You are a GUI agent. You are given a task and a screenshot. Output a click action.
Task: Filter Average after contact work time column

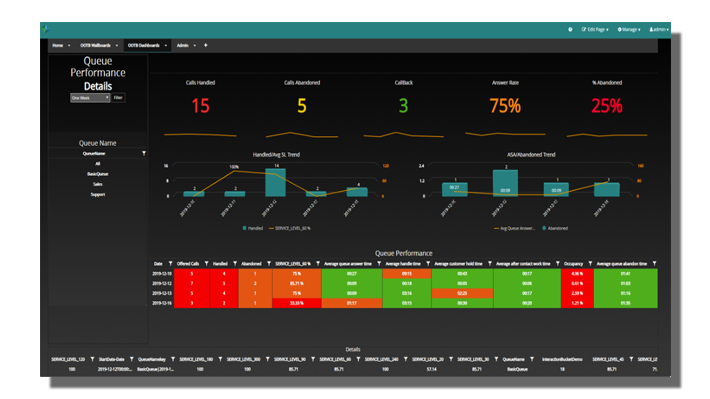(558, 264)
